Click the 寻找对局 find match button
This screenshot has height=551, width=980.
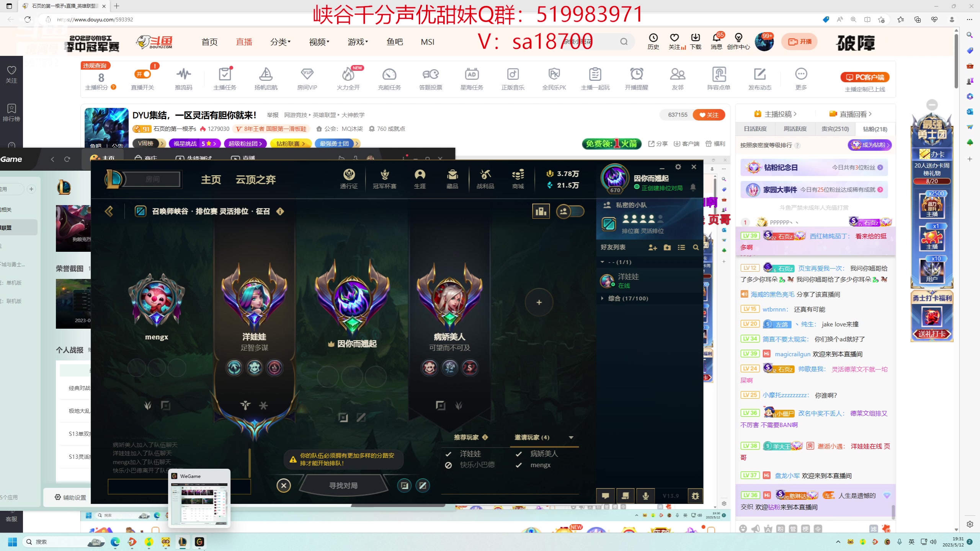tap(343, 486)
